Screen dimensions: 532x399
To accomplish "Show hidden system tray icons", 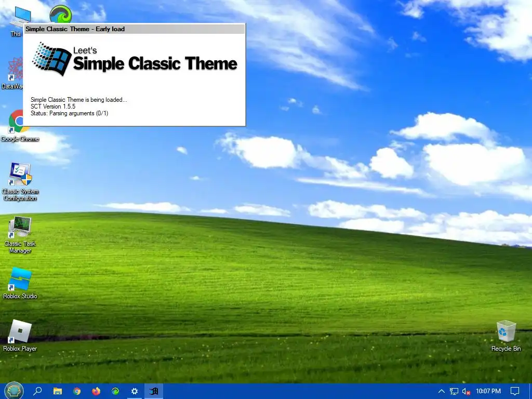I will point(442,391).
